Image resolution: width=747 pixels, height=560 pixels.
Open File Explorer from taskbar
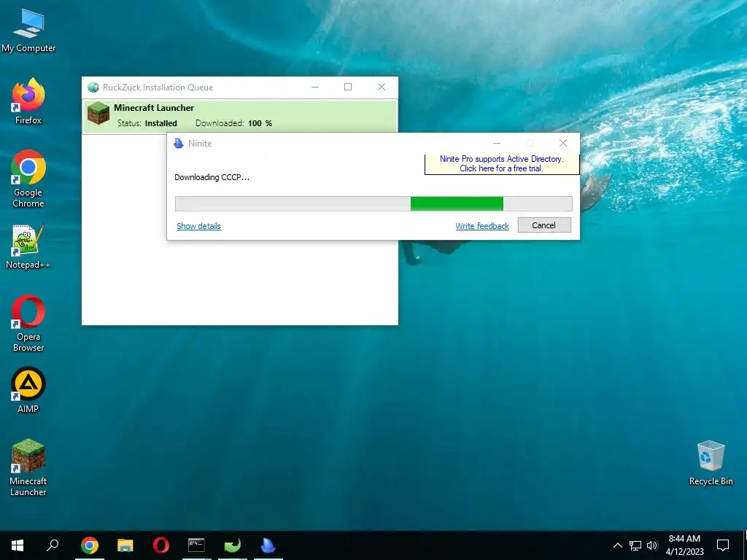point(125,545)
